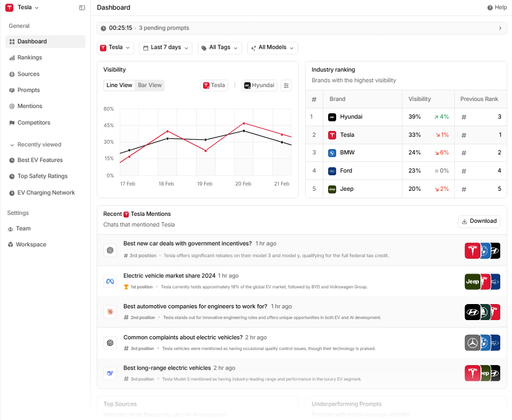Click the red Tesla data point for 20 Feb

point(244,123)
